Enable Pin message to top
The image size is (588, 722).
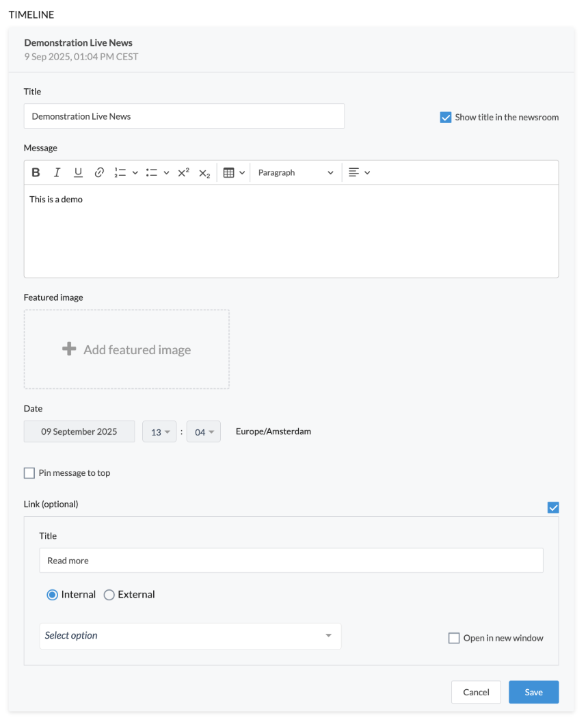(29, 473)
